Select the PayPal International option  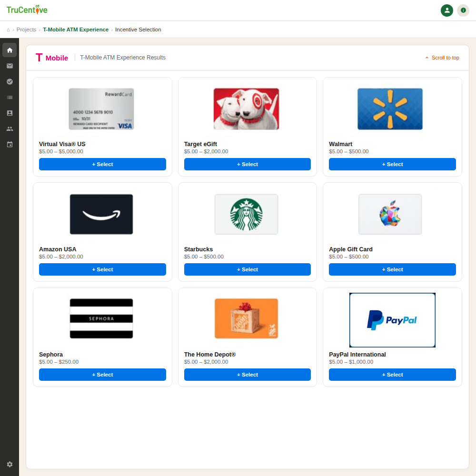pyautogui.click(x=393, y=375)
